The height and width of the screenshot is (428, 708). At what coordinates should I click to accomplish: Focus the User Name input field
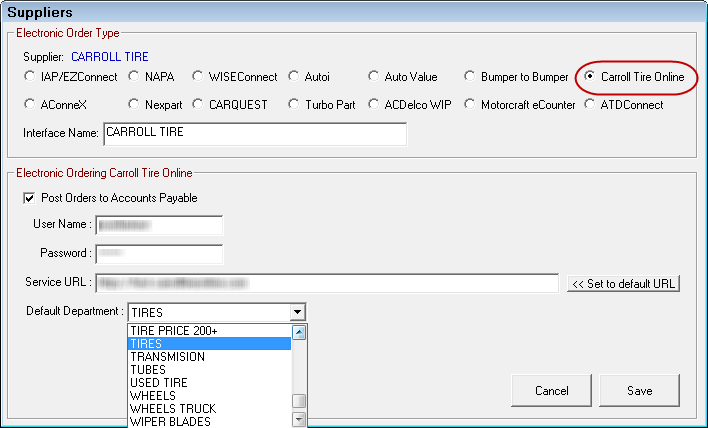click(x=158, y=225)
